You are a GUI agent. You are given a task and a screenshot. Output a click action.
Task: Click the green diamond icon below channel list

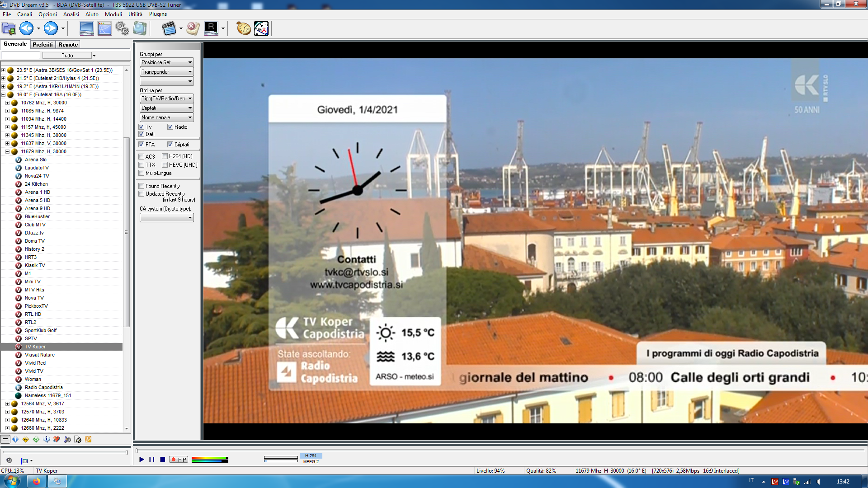[x=36, y=439]
